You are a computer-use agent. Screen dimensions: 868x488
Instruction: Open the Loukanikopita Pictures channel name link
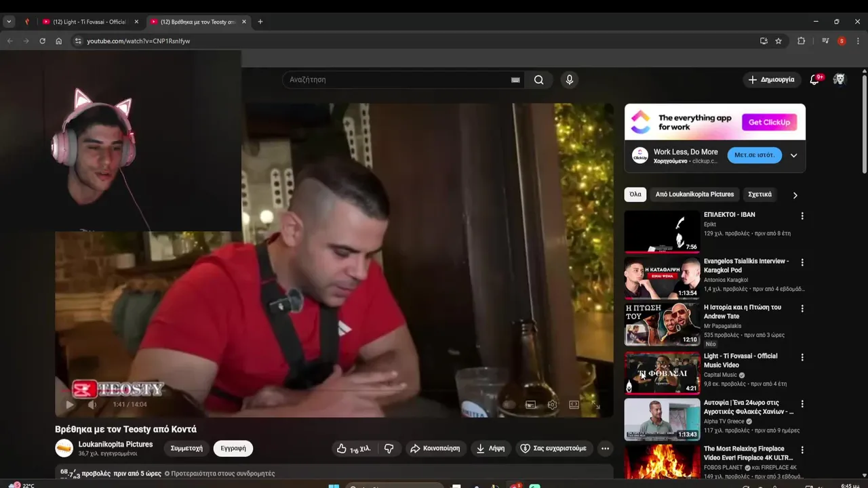point(115,445)
